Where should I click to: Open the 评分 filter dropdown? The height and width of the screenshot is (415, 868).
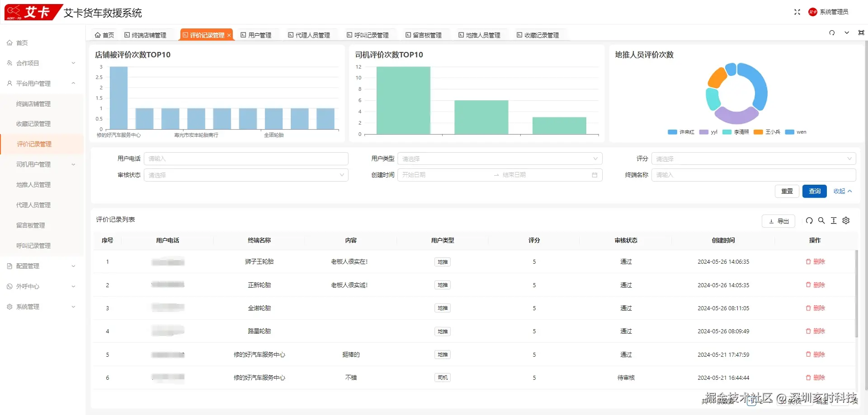coord(754,159)
